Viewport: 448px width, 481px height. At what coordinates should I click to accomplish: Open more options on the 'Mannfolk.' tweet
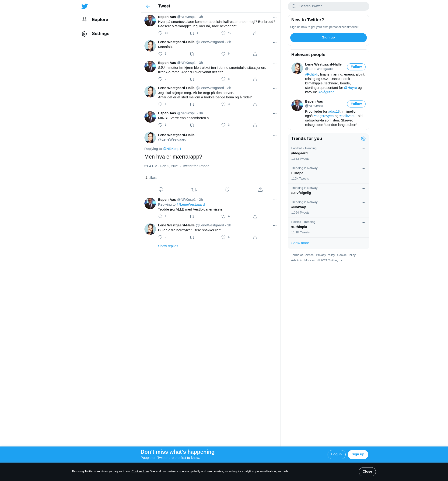275,42
